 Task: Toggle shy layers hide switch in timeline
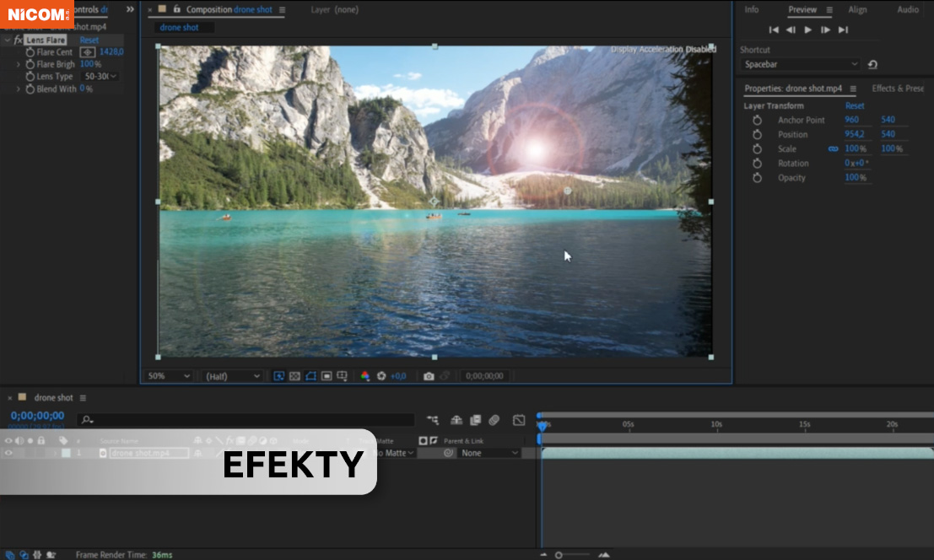pos(456,420)
